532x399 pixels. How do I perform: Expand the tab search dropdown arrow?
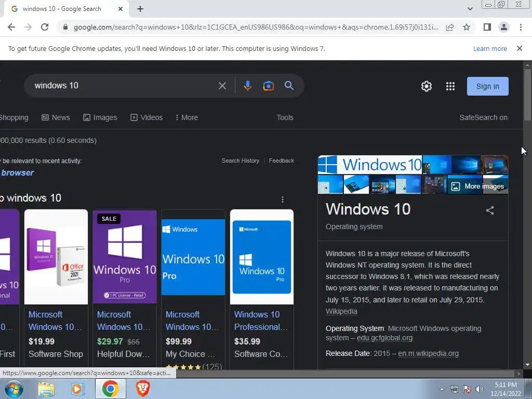pyautogui.click(x=470, y=9)
